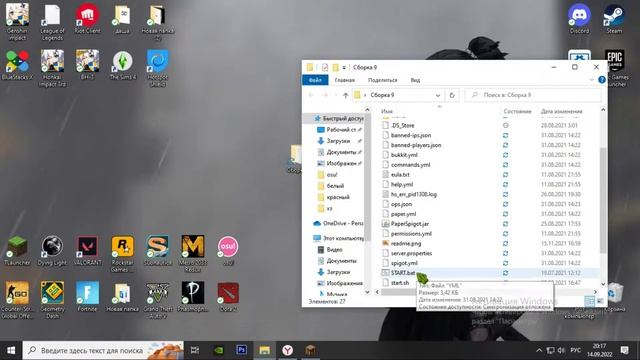The width and height of the screenshot is (640, 360).
Task: Open the Minecraft block icon in the taskbar
Action: point(310,350)
